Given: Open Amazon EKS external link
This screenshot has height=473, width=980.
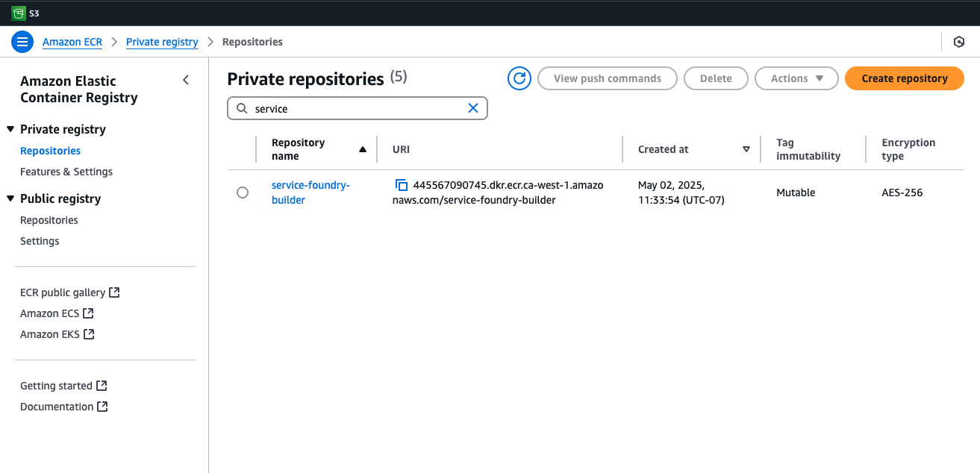Looking at the screenshot, I should tap(57, 334).
